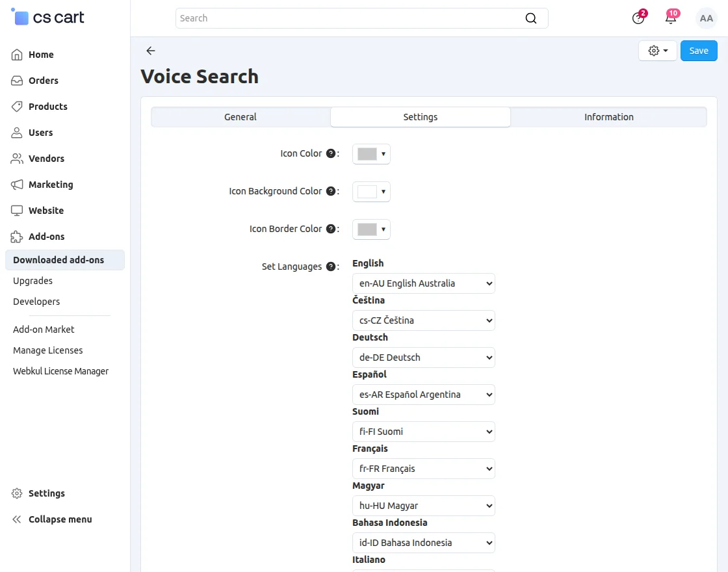Show help tooltip for Icon Border Color
The width and height of the screenshot is (728, 572).
tap(331, 229)
